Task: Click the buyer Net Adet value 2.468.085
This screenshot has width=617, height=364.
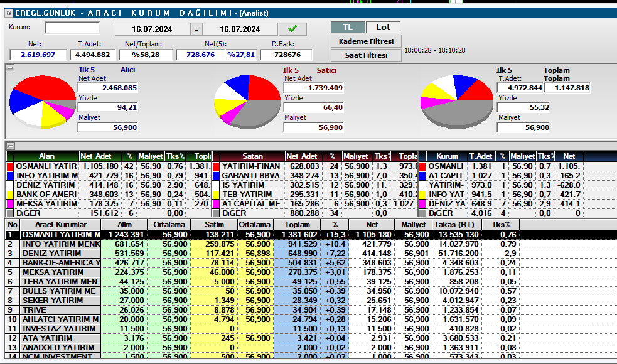Action: [108, 88]
